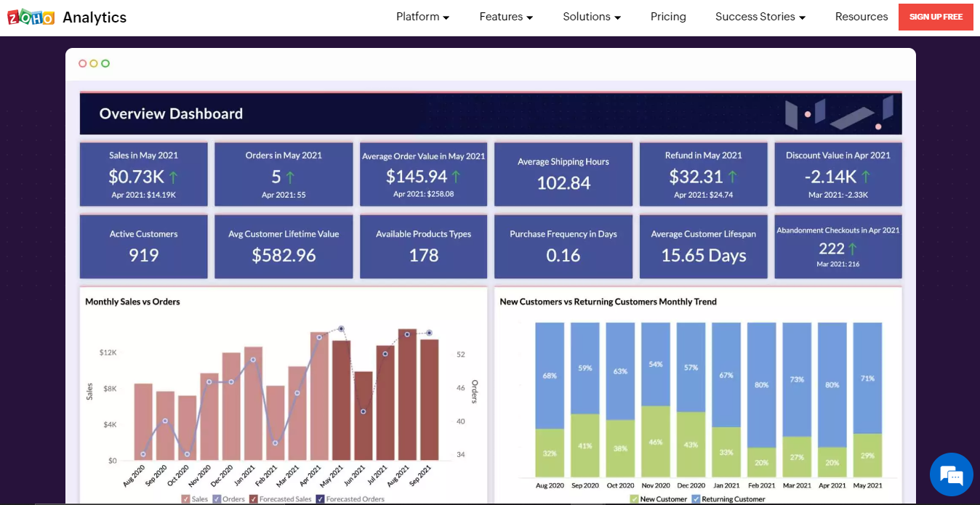Click the 29% new customer segment for May 2021
The width and height of the screenshot is (980, 505).
point(867,456)
